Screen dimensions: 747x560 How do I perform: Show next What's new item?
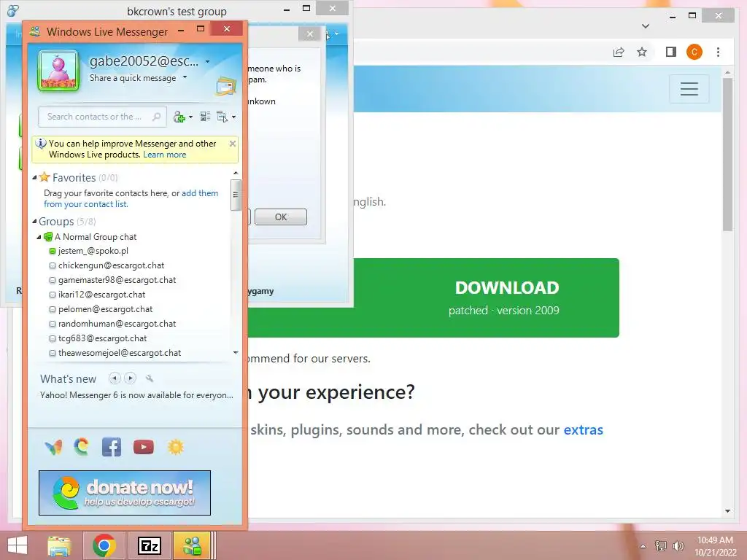130,378
